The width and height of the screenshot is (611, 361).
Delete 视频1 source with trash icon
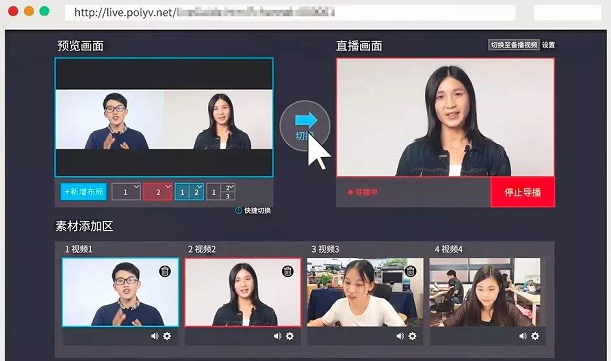[x=165, y=271]
